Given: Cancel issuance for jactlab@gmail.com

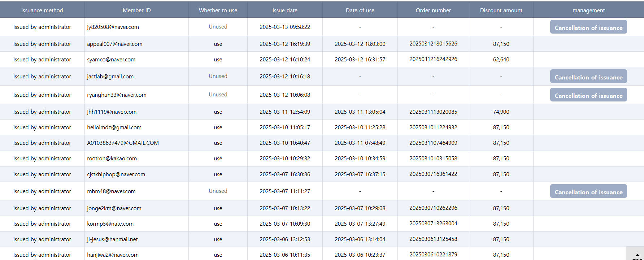Looking at the screenshot, I should 588,77.
